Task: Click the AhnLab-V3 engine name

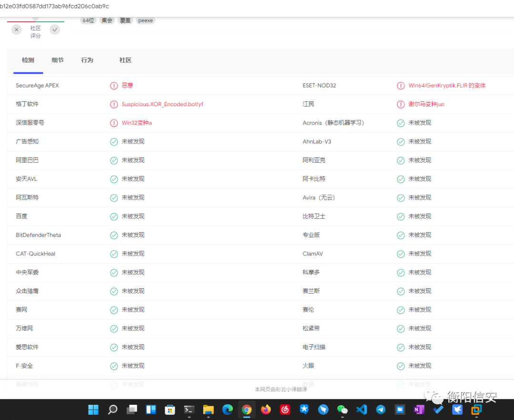Action: pos(316,142)
